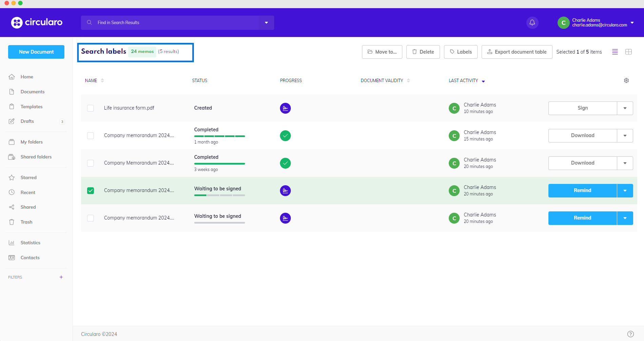Add a new filter with plus icon
The height and width of the screenshot is (341, 644).
[x=61, y=277]
